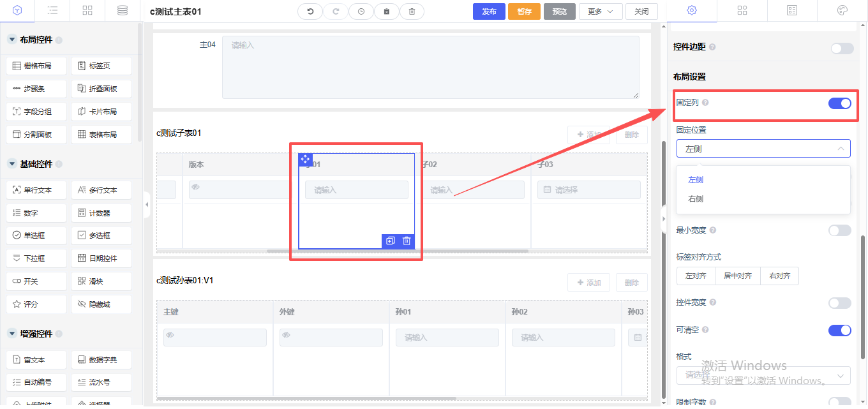This screenshot has width=868, height=409.
Task: Open the palette theme tab icon
Action: (842, 11)
